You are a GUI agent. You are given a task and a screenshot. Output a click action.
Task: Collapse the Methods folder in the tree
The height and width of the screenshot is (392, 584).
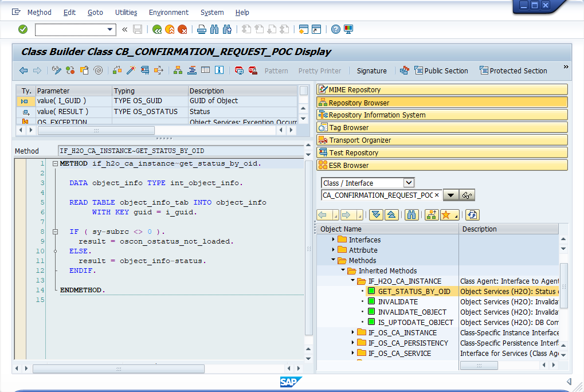click(333, 260)
